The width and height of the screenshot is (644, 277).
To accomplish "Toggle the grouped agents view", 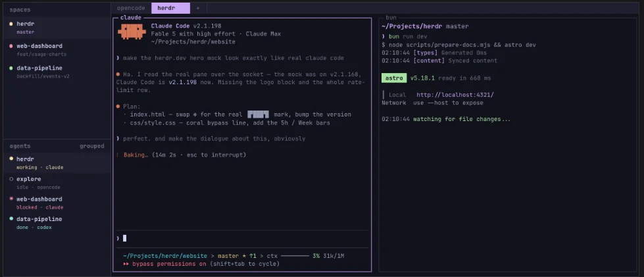I will [92, 146].
